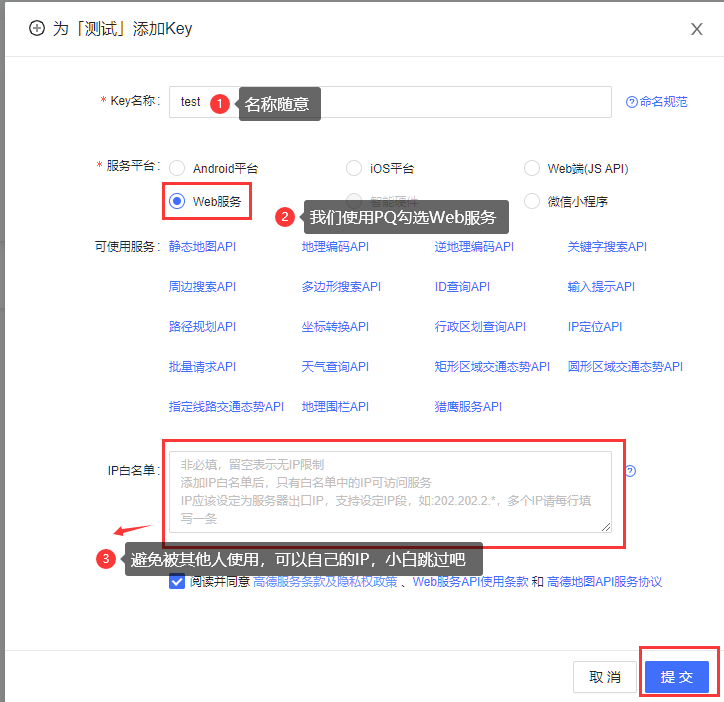Select the iOS平台 radio button
This screenshot has width=724, height=702.
pos(354,169)
